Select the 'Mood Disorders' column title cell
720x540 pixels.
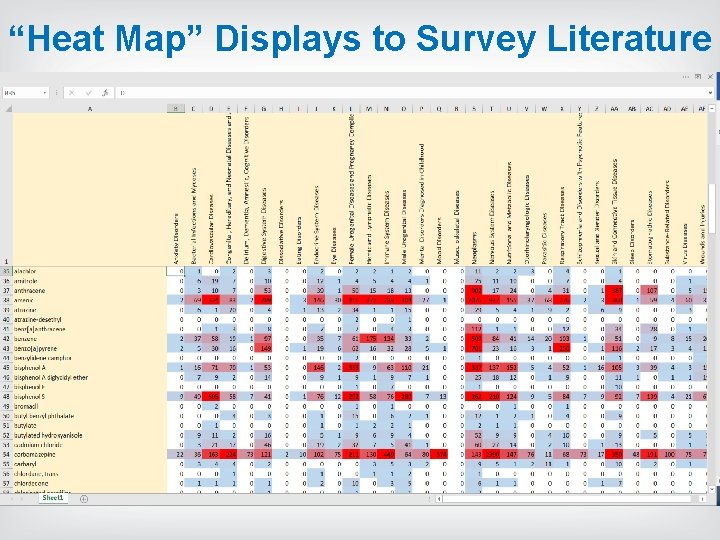439,190
